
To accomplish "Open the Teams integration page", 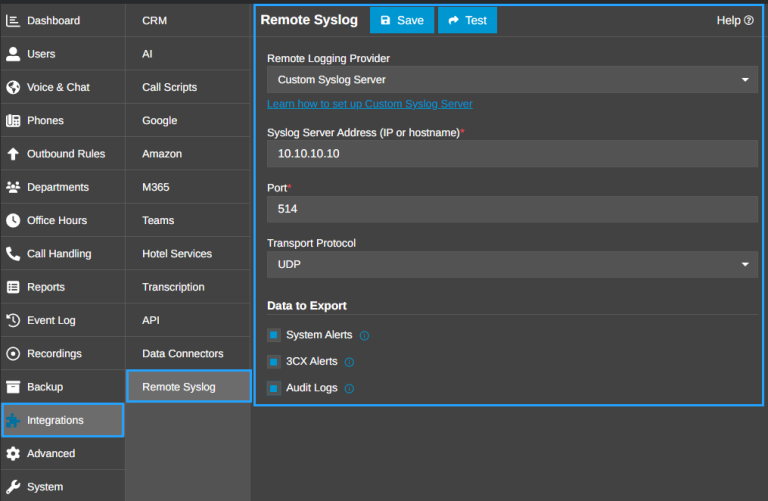I will tap(188, 220).
